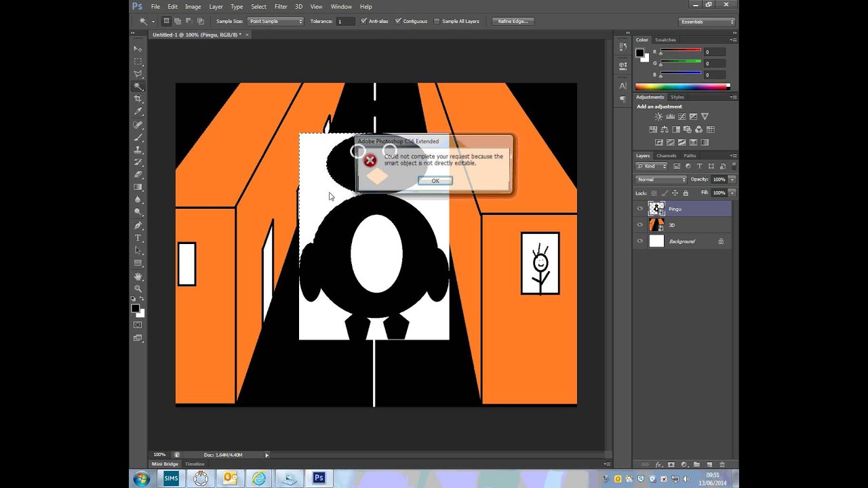Switch to the Channels tab

point(666,156)
